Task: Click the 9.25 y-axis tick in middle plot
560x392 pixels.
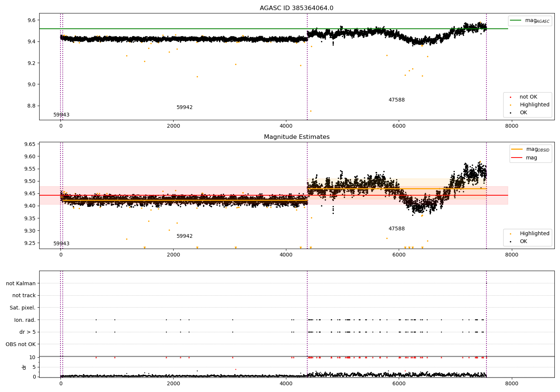Action: pyautogui.click(x=30, y=243)
